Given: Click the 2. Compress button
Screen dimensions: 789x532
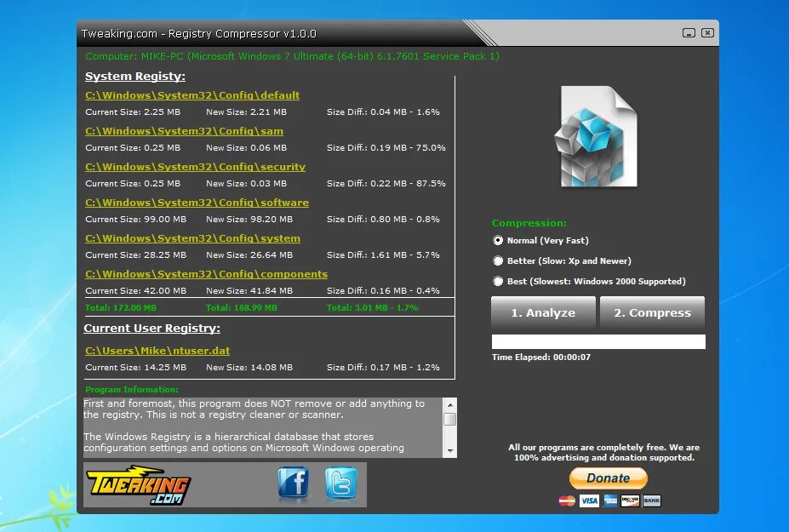Looking at the screenshot, I should point(652,312).
